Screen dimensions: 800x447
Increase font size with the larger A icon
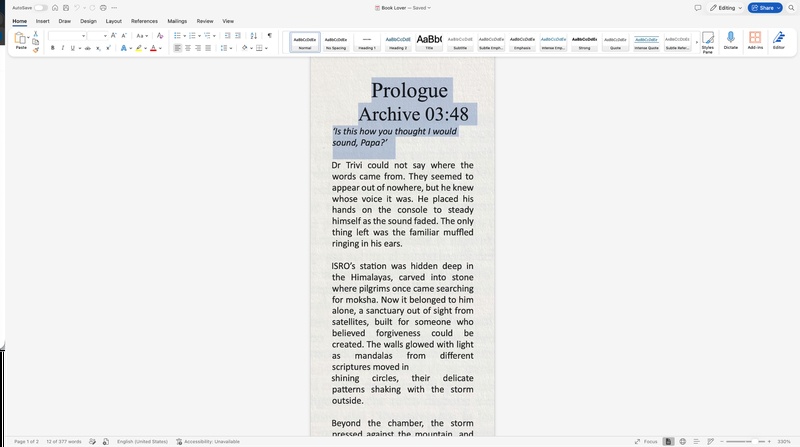click(x=114, y=36)
